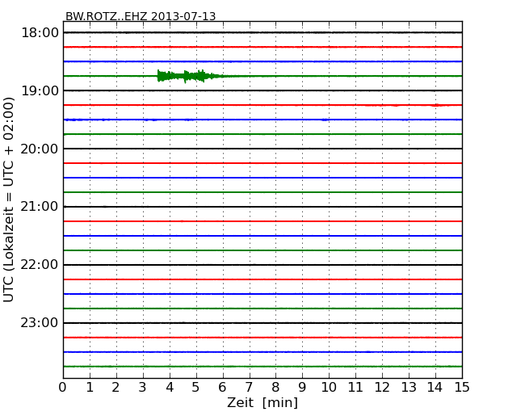Viewport: 525px width, 420px height.
Task: Select the x-axis minute tick label 8
Action: tap(275, 388)
